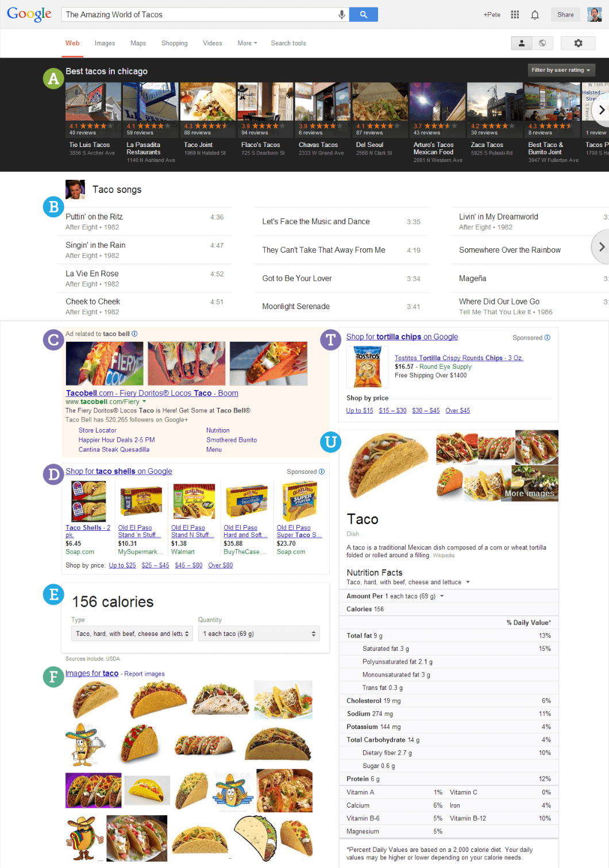This screenshot has width=609, height=868.
Task: Open the Old El Paso Super Taco product link
Action: (x=299, y=531)
